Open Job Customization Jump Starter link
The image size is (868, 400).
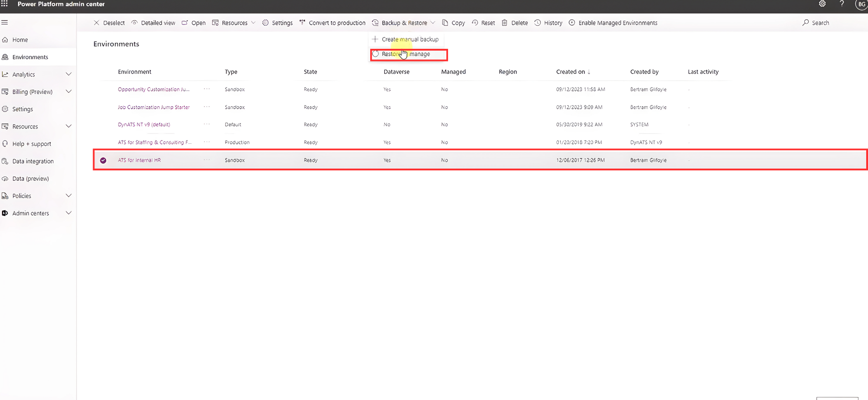[x=154, y=107]
